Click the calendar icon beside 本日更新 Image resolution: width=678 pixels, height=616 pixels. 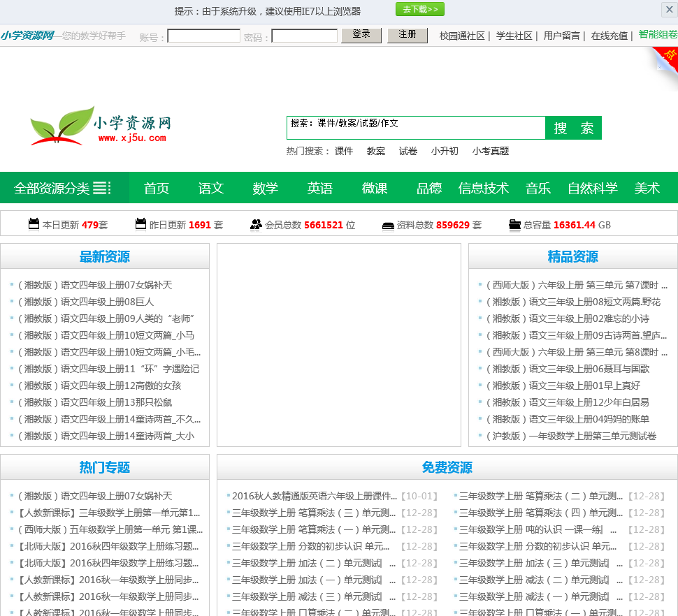[x=34, y=224]
